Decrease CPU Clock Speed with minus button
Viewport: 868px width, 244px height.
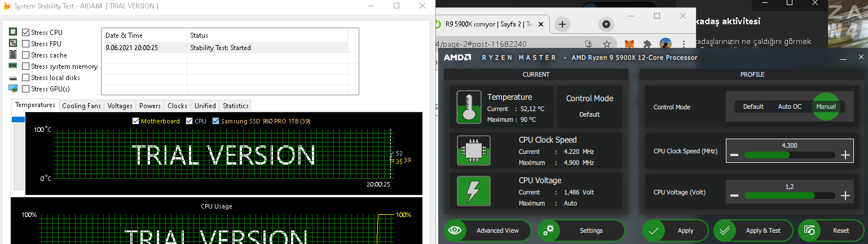click(x=734, y=156)
